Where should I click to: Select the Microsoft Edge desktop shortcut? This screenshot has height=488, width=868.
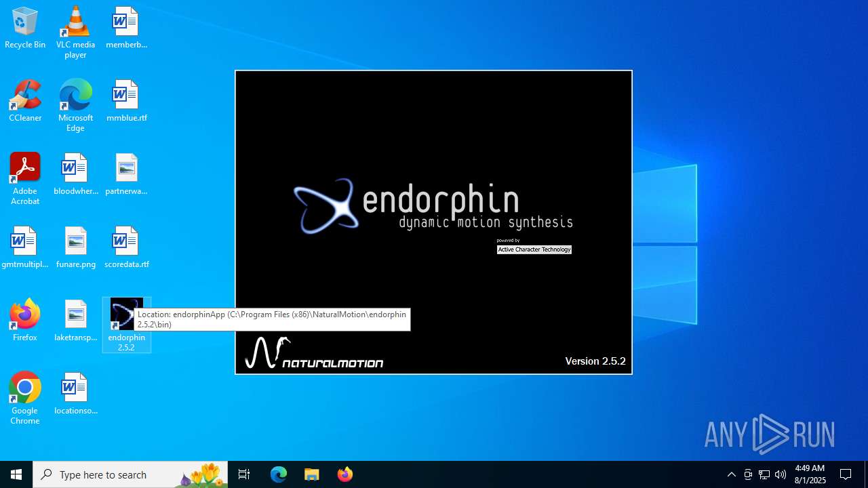[x=75, y=106]
